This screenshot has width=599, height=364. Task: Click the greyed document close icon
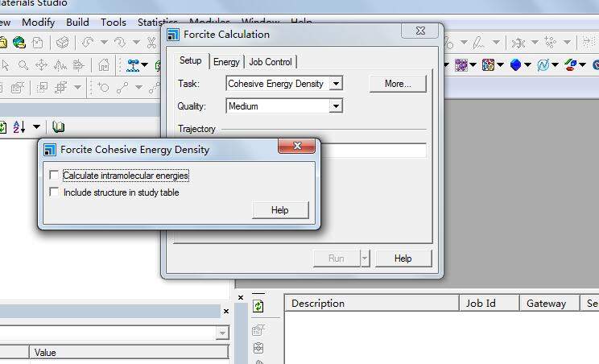click(37, 43)
